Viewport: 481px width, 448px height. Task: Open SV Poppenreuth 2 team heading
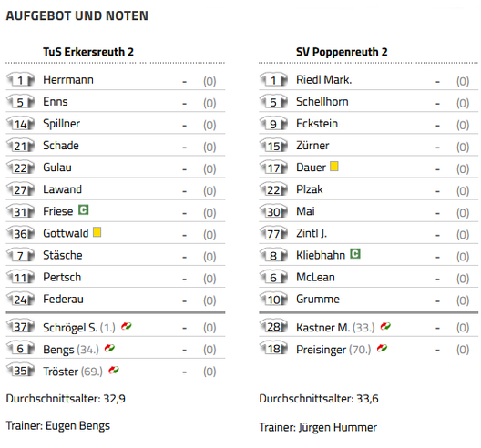click(342, 52)
